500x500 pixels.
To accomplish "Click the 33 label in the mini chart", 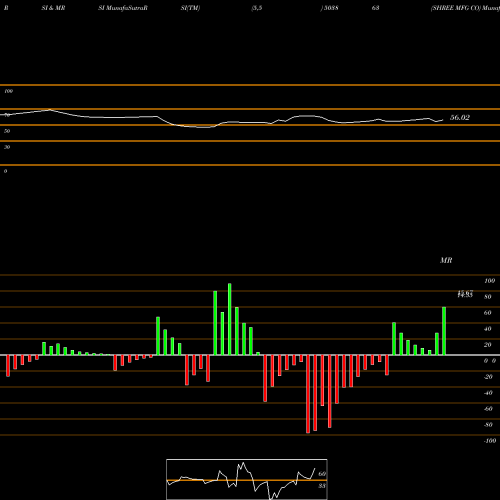I will point(322,486).
